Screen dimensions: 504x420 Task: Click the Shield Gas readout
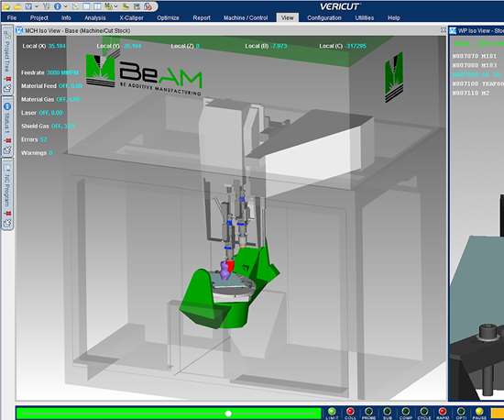click(x=48, y=126)
